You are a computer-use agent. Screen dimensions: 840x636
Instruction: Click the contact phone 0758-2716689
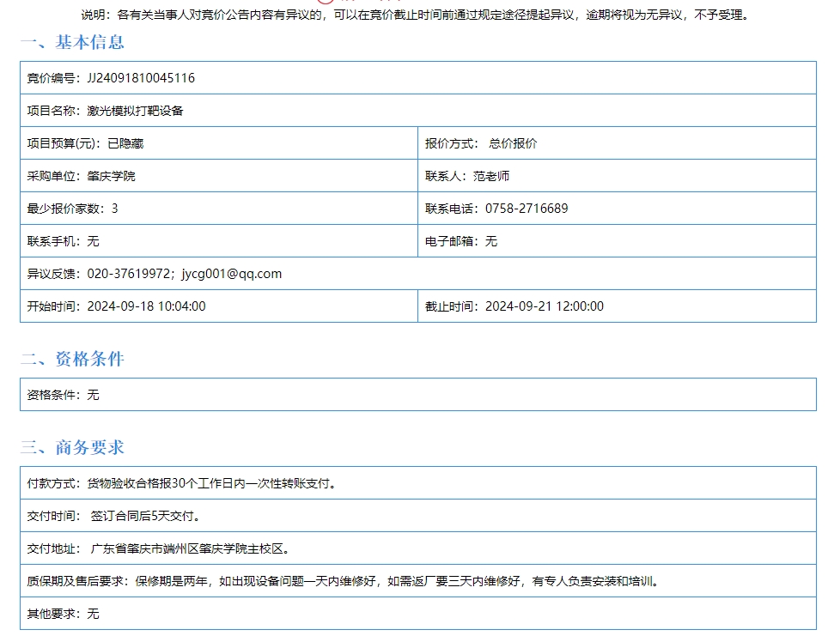(x=527, y=209)
